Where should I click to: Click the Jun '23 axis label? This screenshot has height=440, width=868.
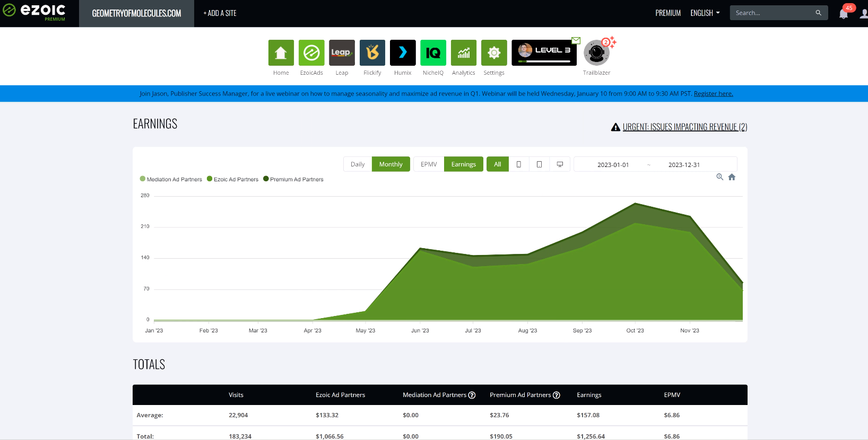tap(420, 330)
